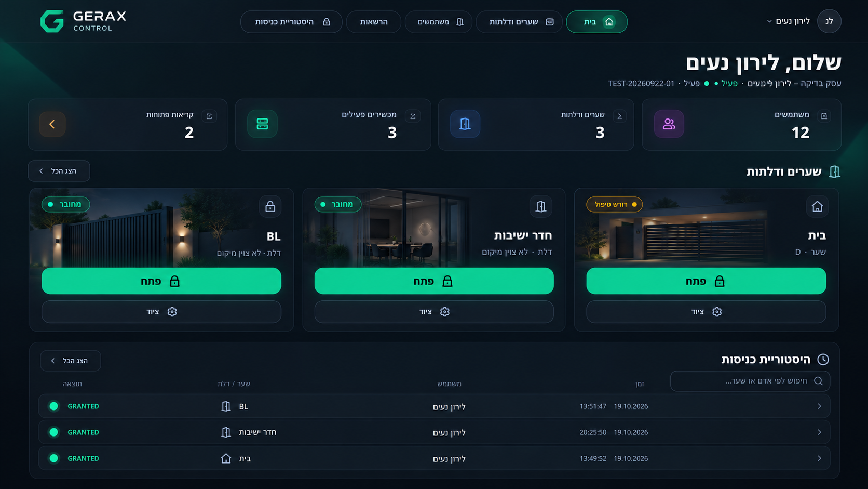Click the TEST-20260922-01 business ID text
The width and height of the screenshot is (868, 489).
[641, 83]
